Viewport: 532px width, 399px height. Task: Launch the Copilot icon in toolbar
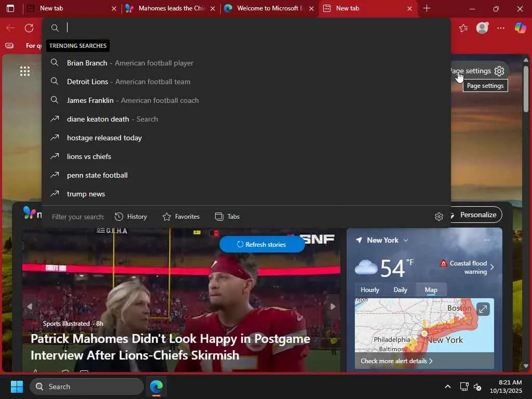pyautogui.click(x=520, y=28)
